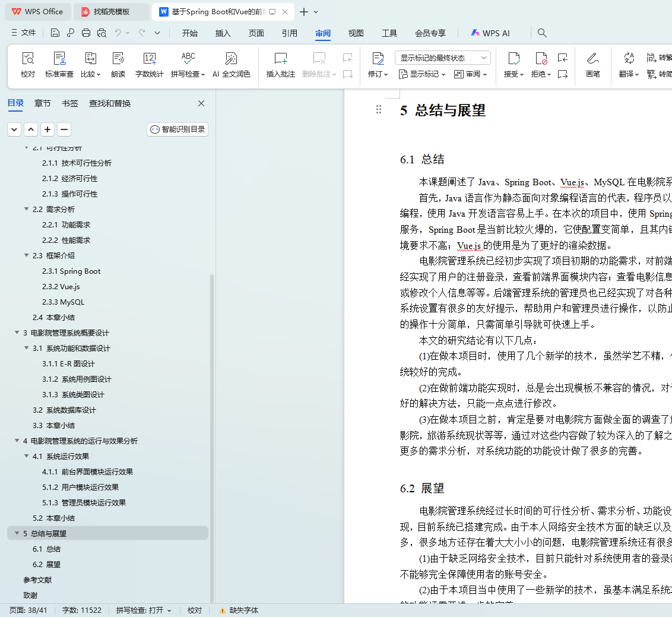Collapse the 4.1 系统运行效果 node
The image size is (672, 617).
coord(27,456)
